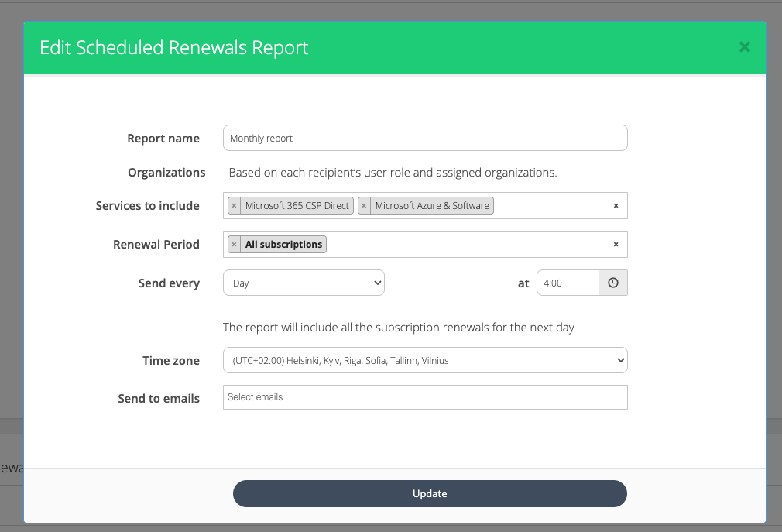782x532 pixels.
Task: Select the Microsoft Azure & Software tag label
Action: [x=431, y=206]
